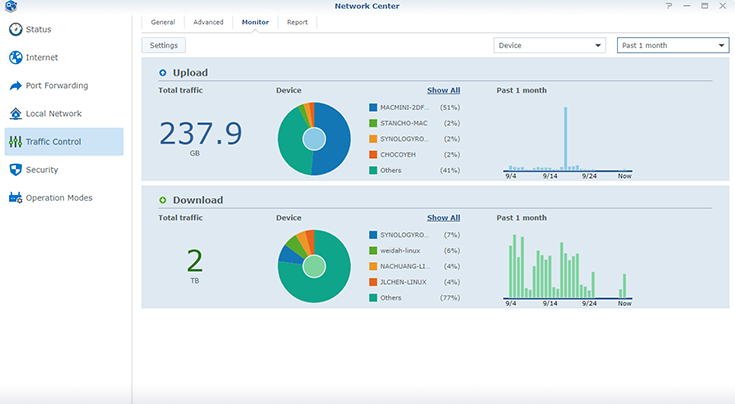Click the Operation Modes router icon
Screen dimensions: 735x404
point(15,198)
